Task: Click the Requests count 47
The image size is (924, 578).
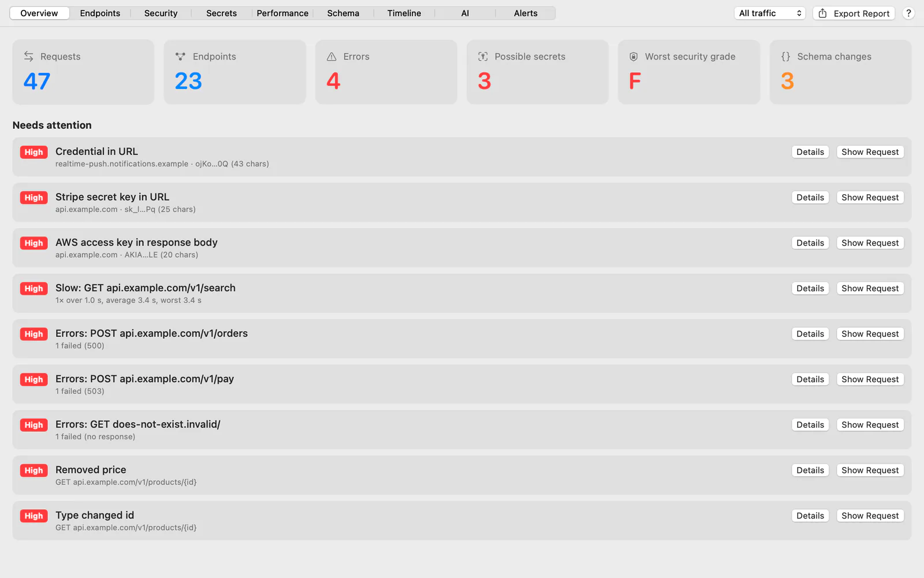Action: pyautogui.click(x=37, y=81)
